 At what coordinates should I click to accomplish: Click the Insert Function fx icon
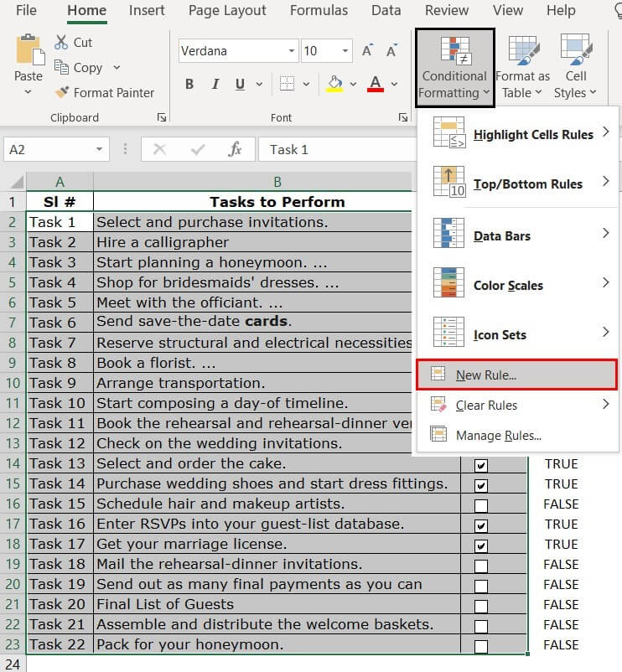coord(235,149)
